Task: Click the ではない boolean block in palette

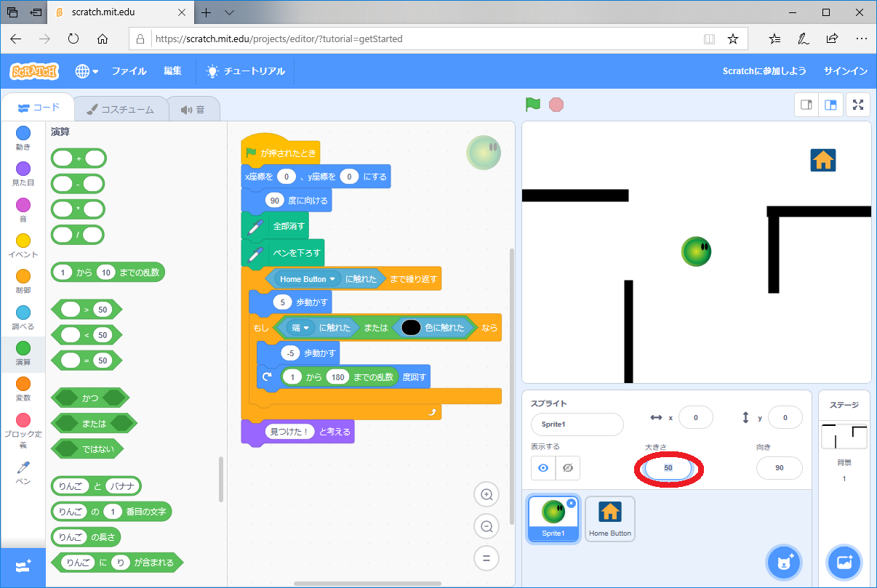Action: click(87, 448)
